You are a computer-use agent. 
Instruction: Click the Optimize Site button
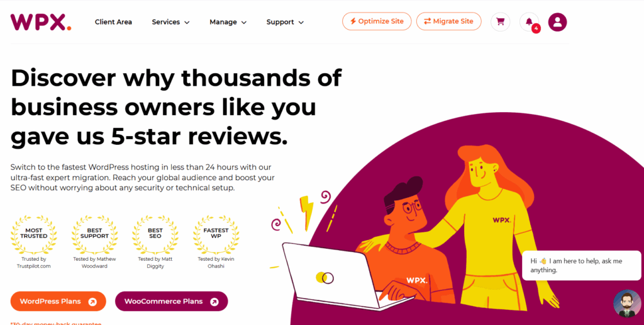click(377, 21)
